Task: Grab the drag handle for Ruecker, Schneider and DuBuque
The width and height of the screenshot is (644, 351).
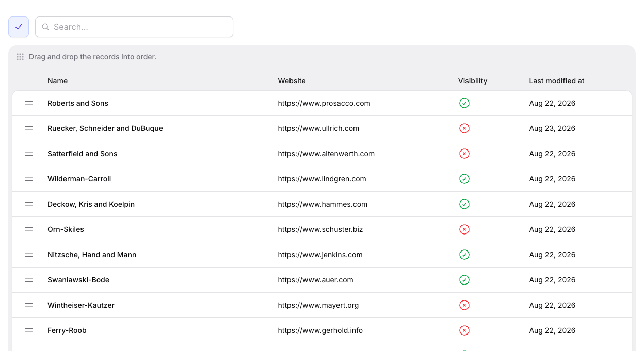Action: click(29, 128)
